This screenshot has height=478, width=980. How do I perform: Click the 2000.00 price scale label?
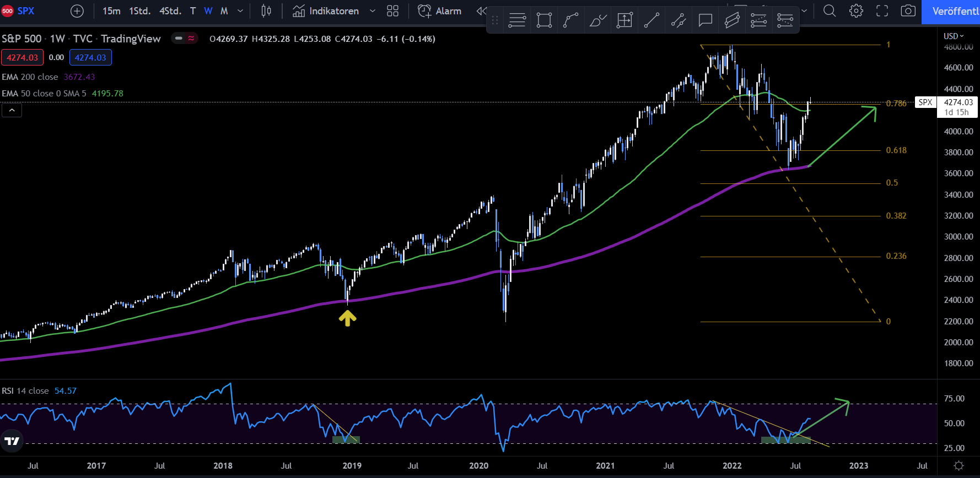(x=959, y=343)
